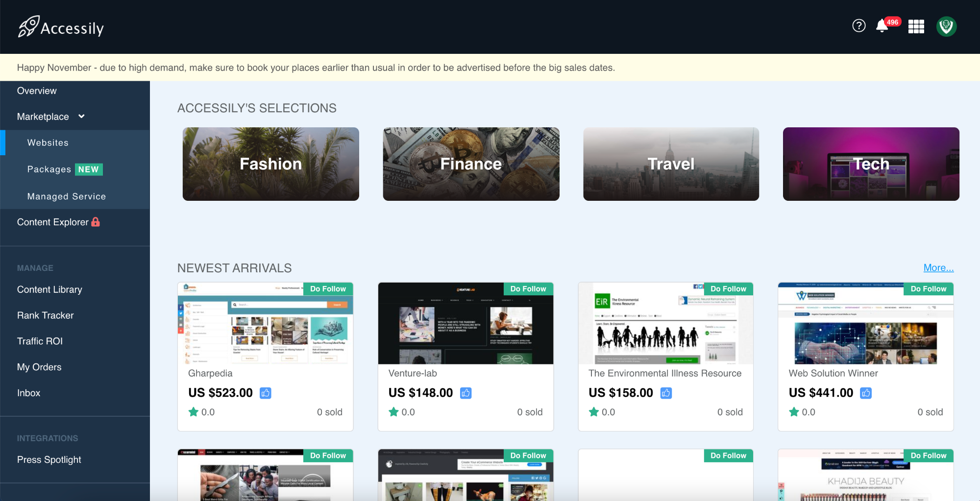Screen dimensions: 980x501
Task: Open Web Solution Winner preview image
Action: pos(865,323)
